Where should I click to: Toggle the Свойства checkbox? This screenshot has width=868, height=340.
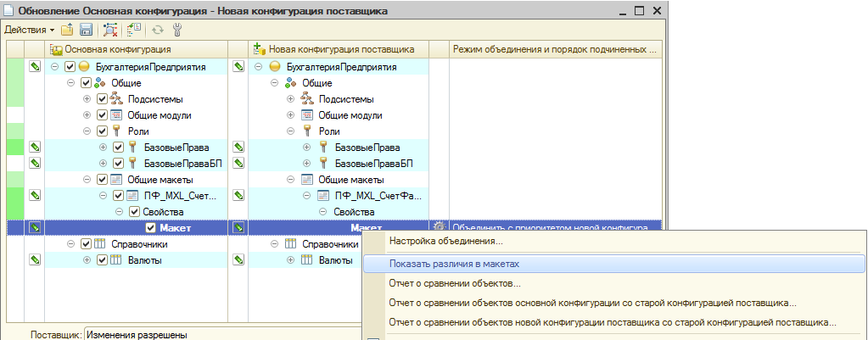pyautogui.click(x=134, y=212)
